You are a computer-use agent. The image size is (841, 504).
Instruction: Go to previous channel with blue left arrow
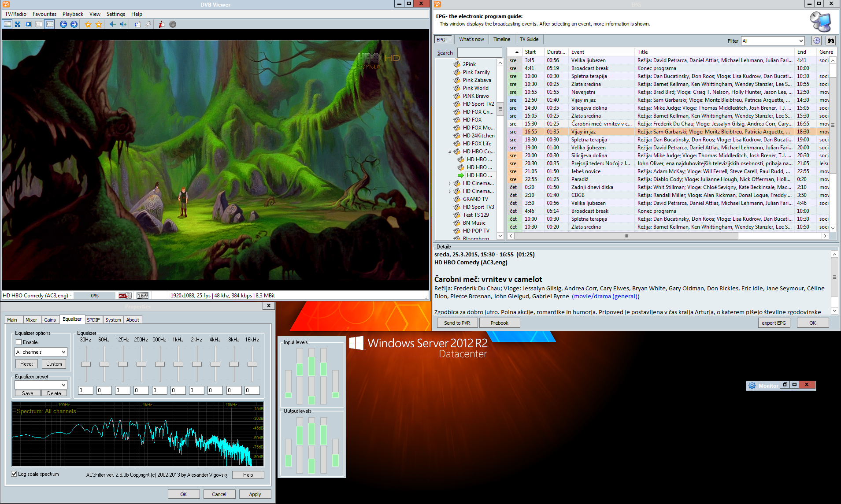(x=63, y=24)
